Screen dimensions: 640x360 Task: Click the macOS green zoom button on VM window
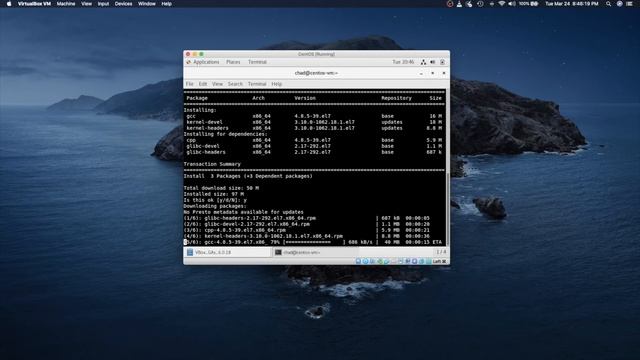(x=201, y=54)
